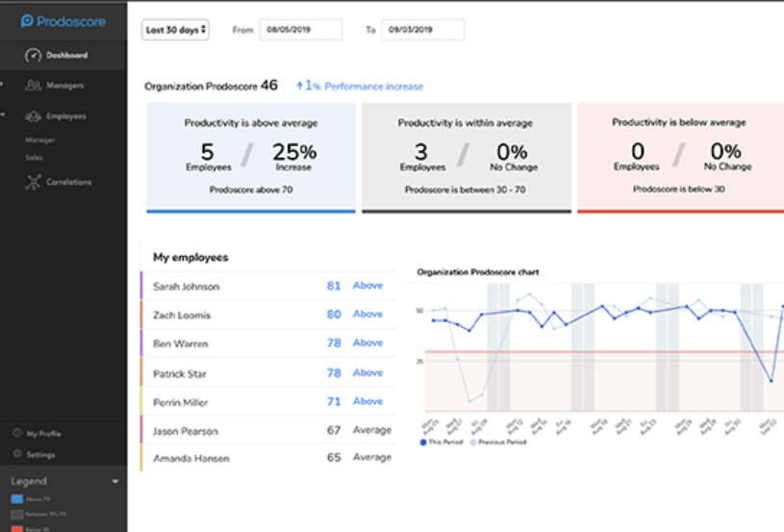This screenshot has width=784, height=532.
Task: Toggle This Period chart legend
Action: [442, 442]
